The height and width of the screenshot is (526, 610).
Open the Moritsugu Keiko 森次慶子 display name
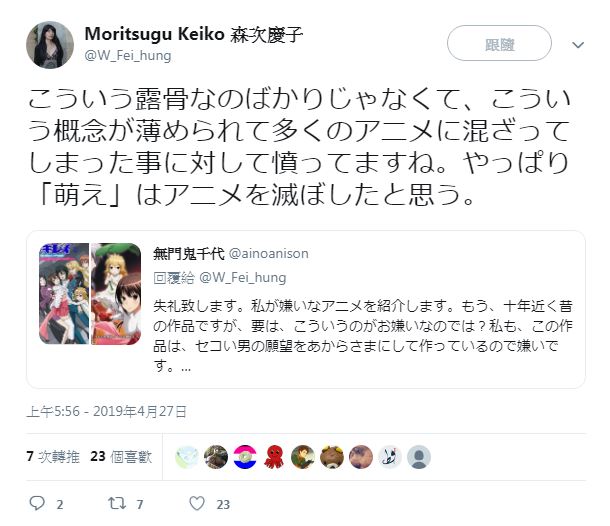[194, 34]
